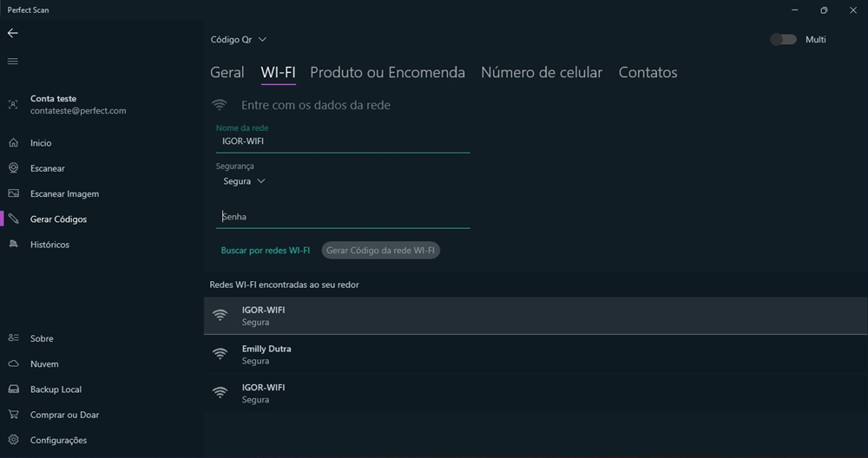Click the Wi-Fi icon beside Emilly Dutra
Image resolution: width=868 pixels, height=458 pixels.
point(220,354)
